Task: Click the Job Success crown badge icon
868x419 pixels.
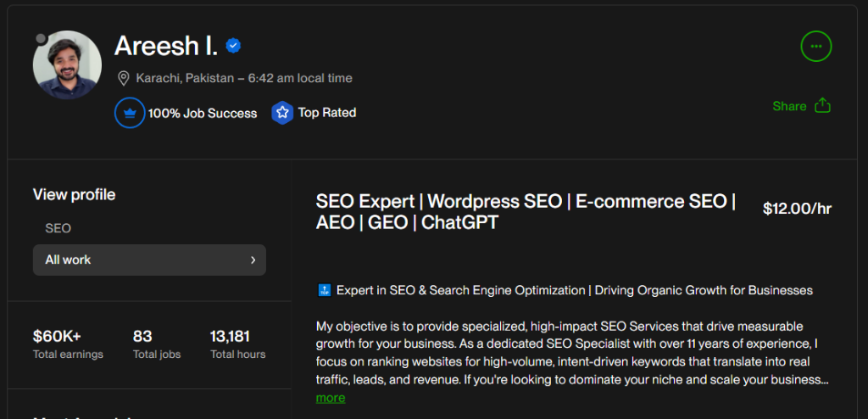Action: 130,113
